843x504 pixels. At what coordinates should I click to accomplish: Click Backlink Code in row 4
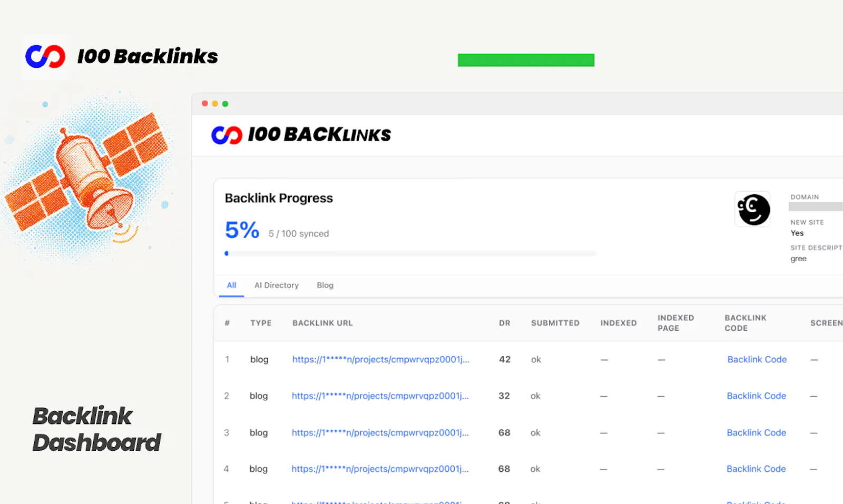pos(756,469)
